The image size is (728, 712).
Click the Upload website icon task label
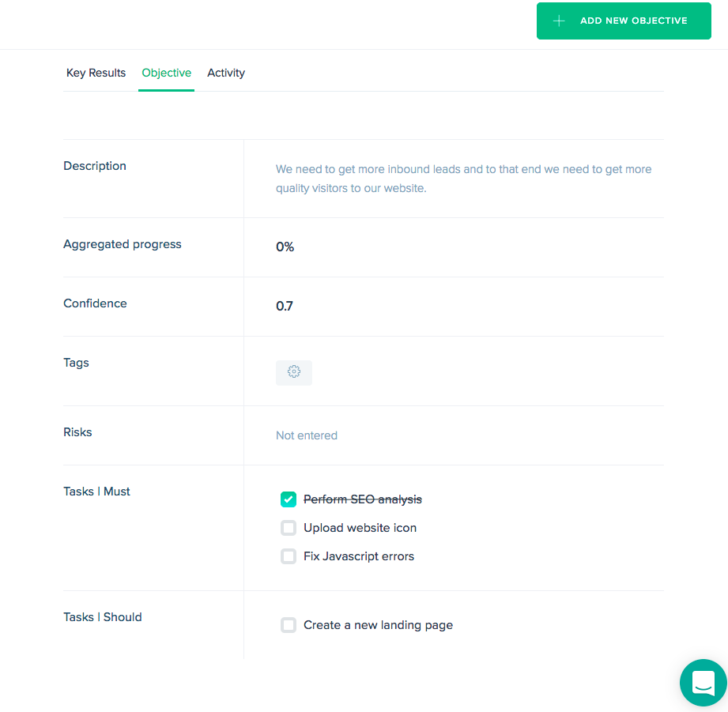pyautogui.click(x=360, y=528)
